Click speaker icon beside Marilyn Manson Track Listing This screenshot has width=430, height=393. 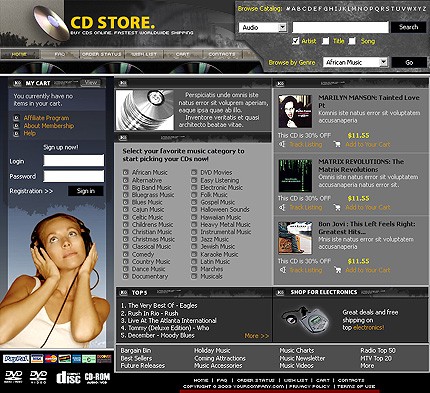(x=282, y=144)
